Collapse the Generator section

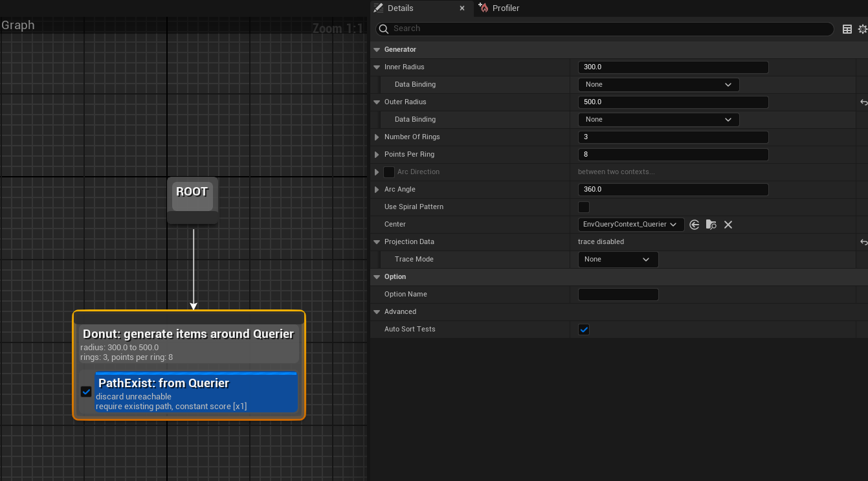pyautogui.click(x=377, y=50)
